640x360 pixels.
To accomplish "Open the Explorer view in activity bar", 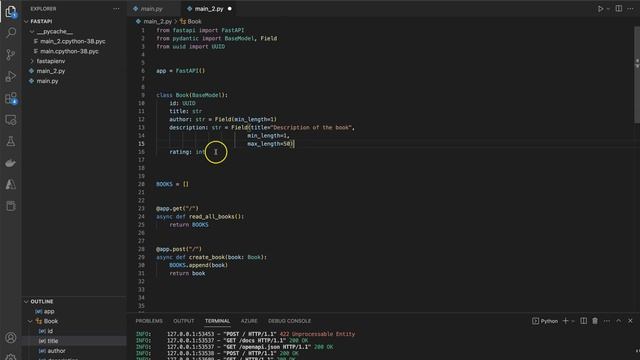I will point(11,11).
